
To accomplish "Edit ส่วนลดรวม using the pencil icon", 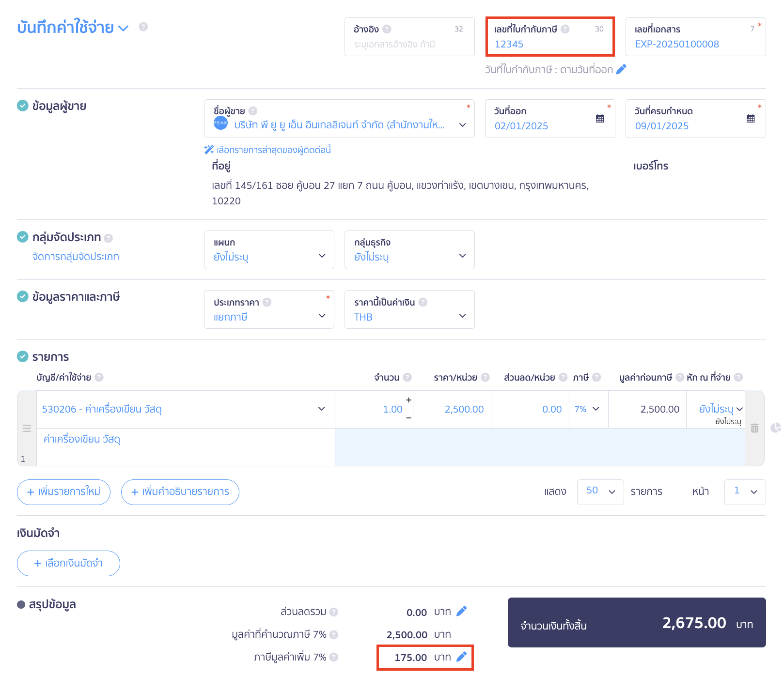I will pyautogui.click(x=462, y=611).
